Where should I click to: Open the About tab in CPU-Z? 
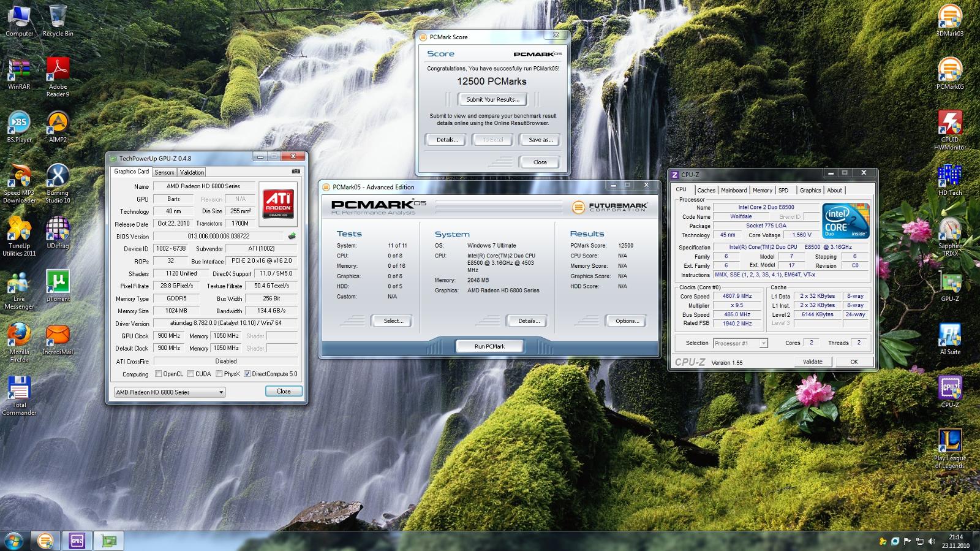835,190
